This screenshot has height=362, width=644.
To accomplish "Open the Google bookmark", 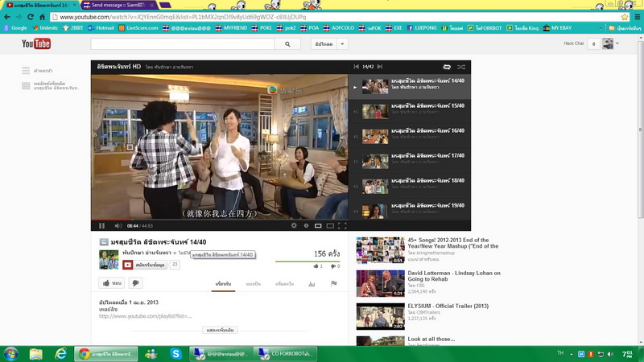I will pyautogui.click(x=15, y=28).
